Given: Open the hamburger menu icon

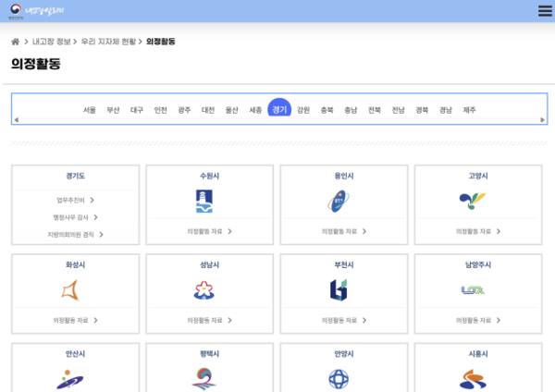Looking at the screenshot, I should tap(545, 10).
